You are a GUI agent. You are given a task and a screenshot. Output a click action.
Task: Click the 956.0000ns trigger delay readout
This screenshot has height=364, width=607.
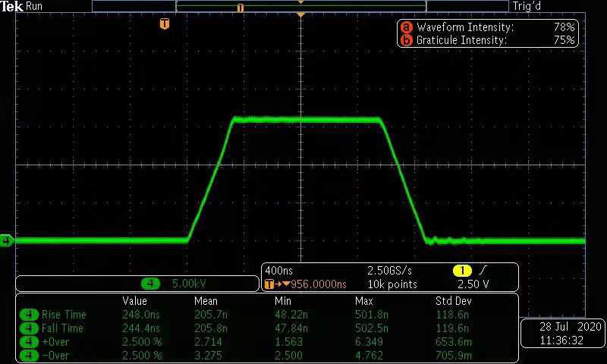(x=318, y=284)
